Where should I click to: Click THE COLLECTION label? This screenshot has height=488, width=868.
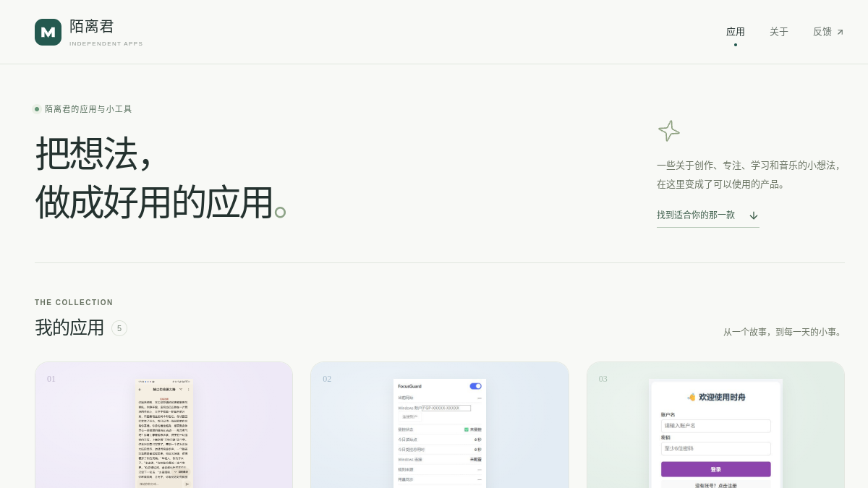pyautogui.click(x=74, y=303)
